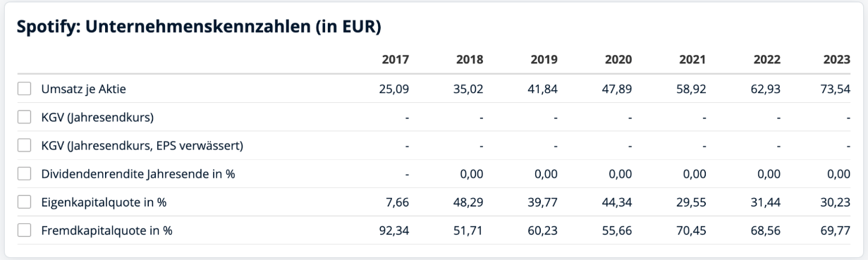Click the 2018 column header

[470, 60]
